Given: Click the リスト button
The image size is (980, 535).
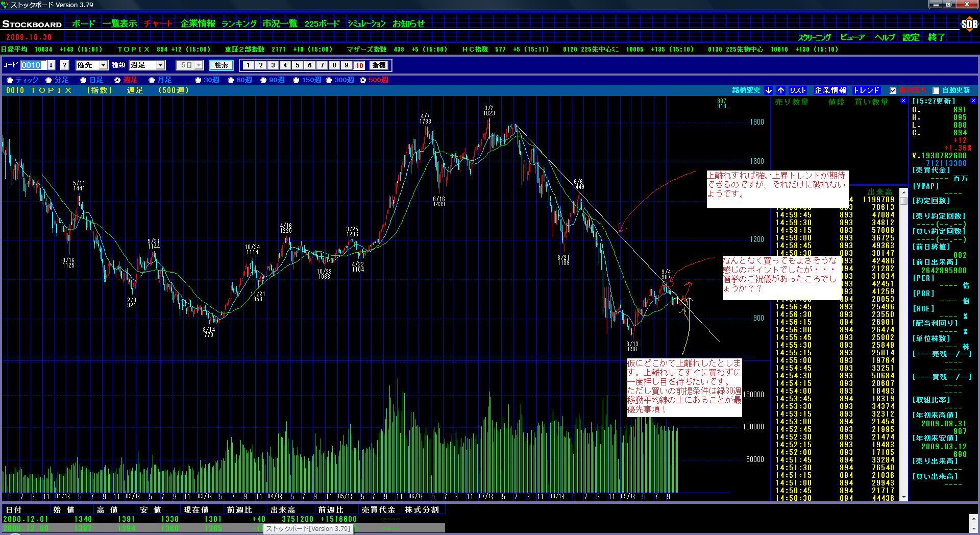Looking at the screenshot, I should (x=798, y=90).
